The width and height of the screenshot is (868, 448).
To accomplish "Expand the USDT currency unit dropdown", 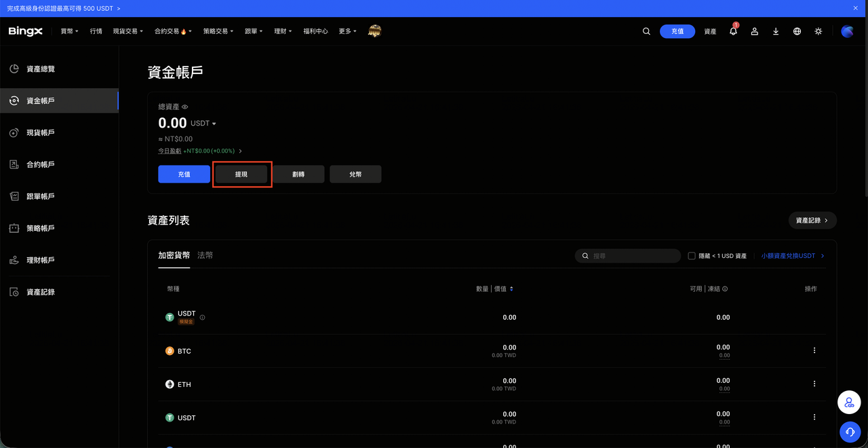I will 203,124.
